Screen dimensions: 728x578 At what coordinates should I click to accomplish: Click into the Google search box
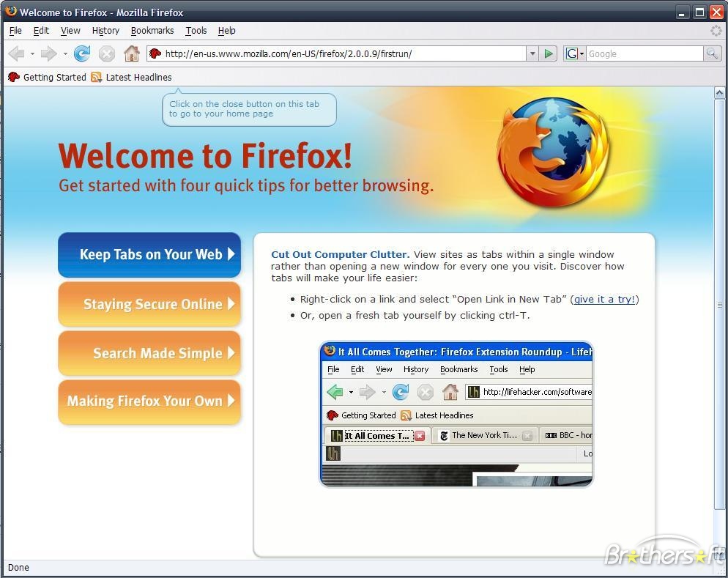tap(645, 54)
